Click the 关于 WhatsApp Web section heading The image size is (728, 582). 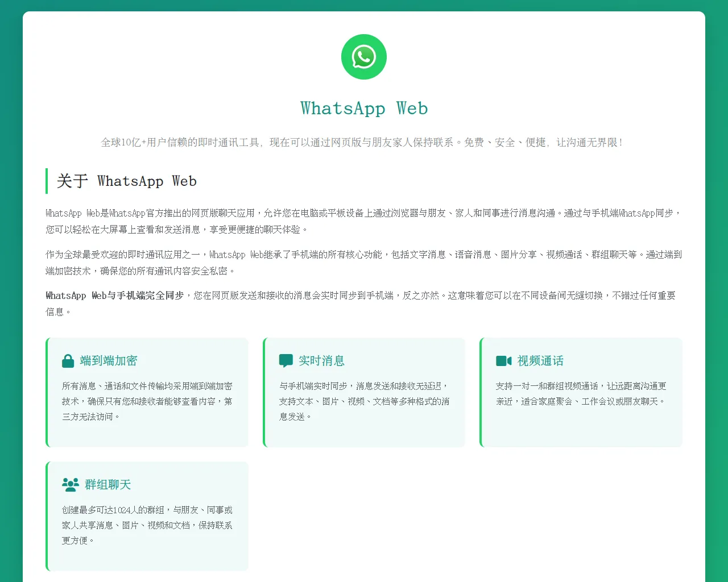click(127, 181)
